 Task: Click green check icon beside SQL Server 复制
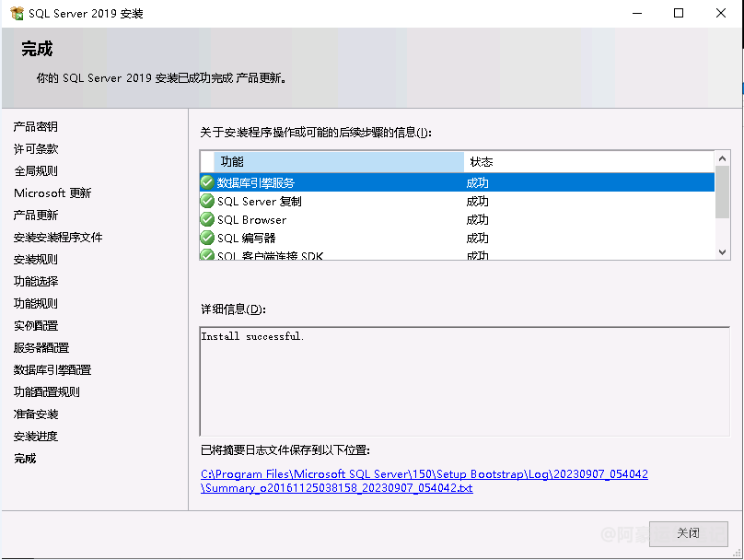207,201
